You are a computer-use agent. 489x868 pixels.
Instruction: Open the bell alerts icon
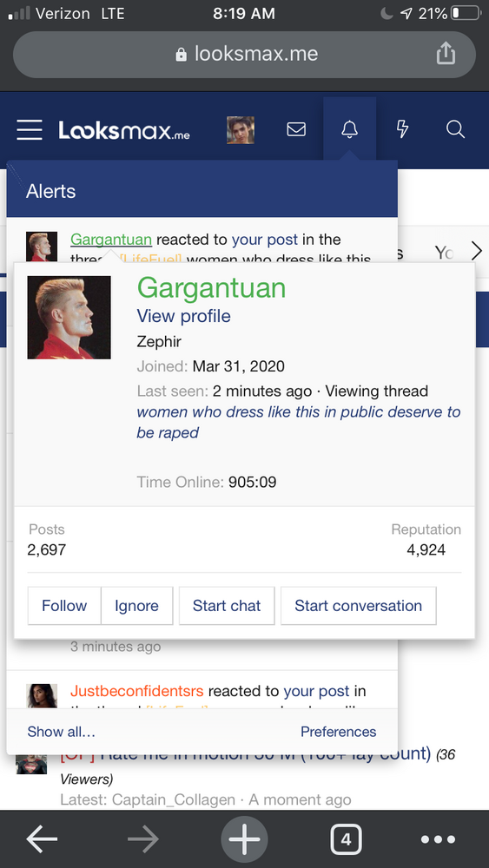pyautogui.click(x=349, y=129)
